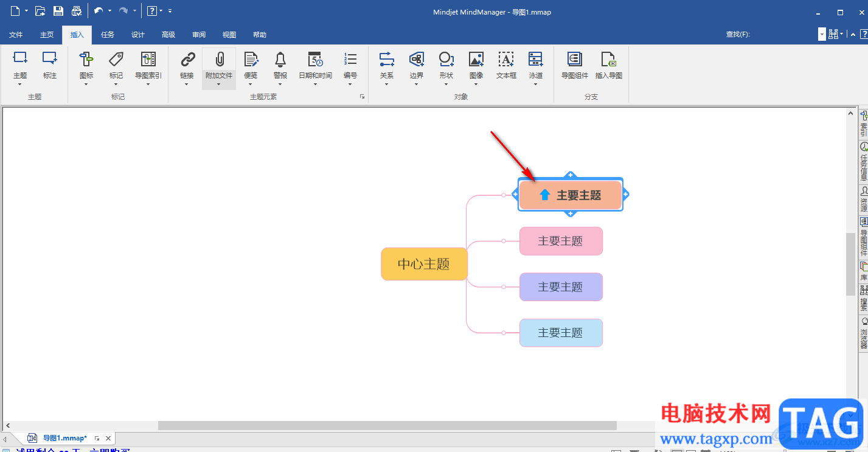The width and height of the screenshot is (868, 452).
Task: Switch to the 主页 ribbon tab
Action: click(x=47, y=35)
